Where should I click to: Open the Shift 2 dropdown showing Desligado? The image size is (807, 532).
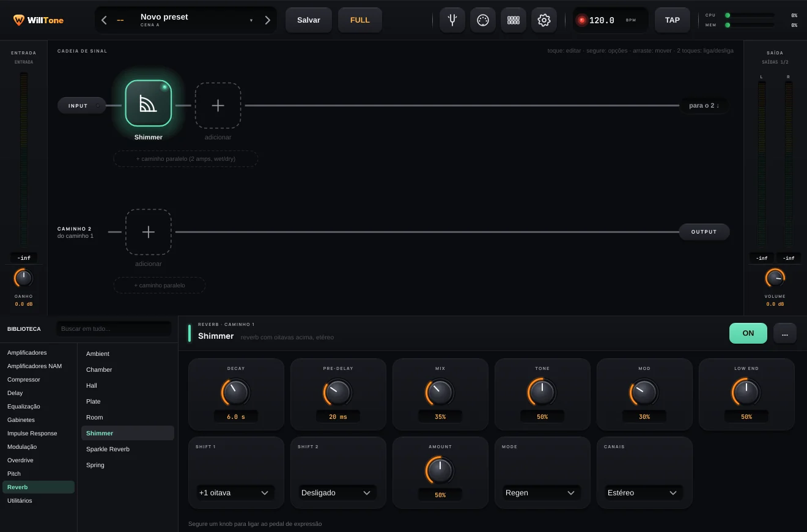338,492
